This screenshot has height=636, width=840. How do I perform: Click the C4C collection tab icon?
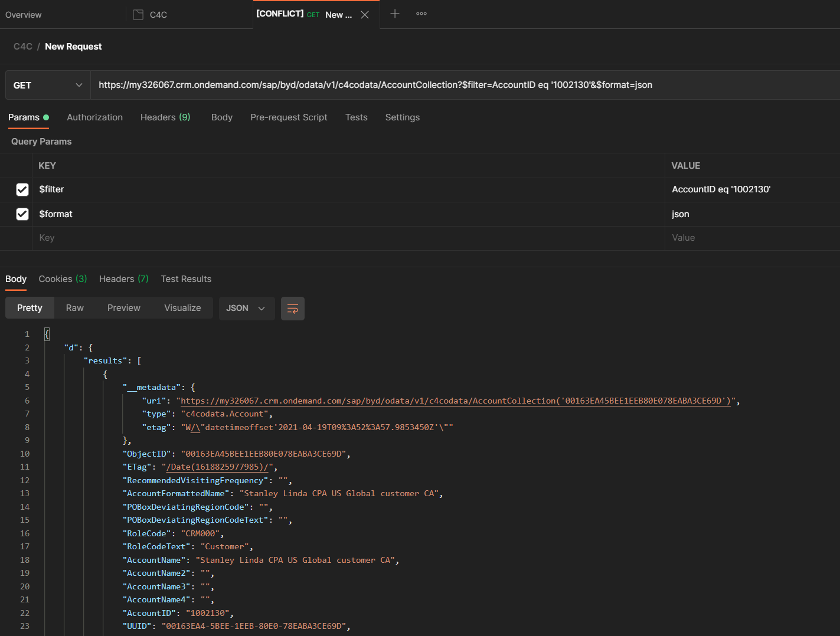[x=138, y=15]
